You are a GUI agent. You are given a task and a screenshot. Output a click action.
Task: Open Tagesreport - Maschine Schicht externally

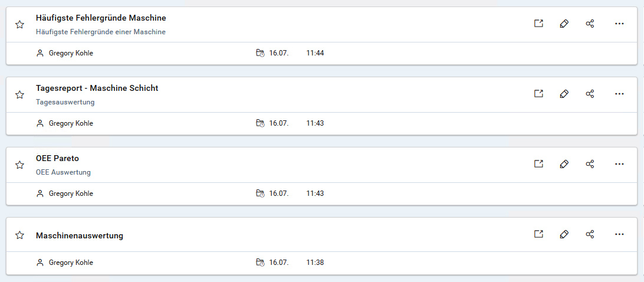pyautogui.click(x=538, y=94)
